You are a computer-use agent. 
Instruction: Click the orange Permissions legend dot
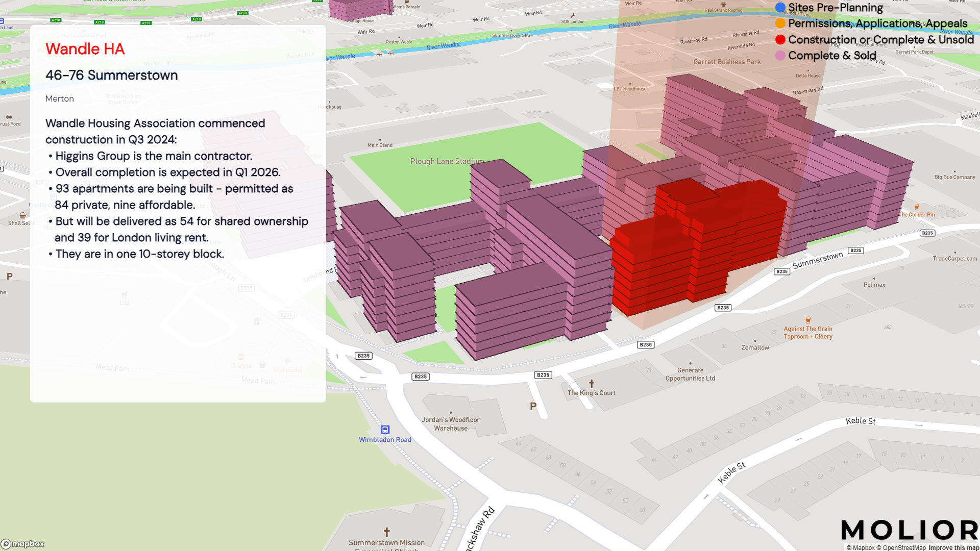(780, 23)
